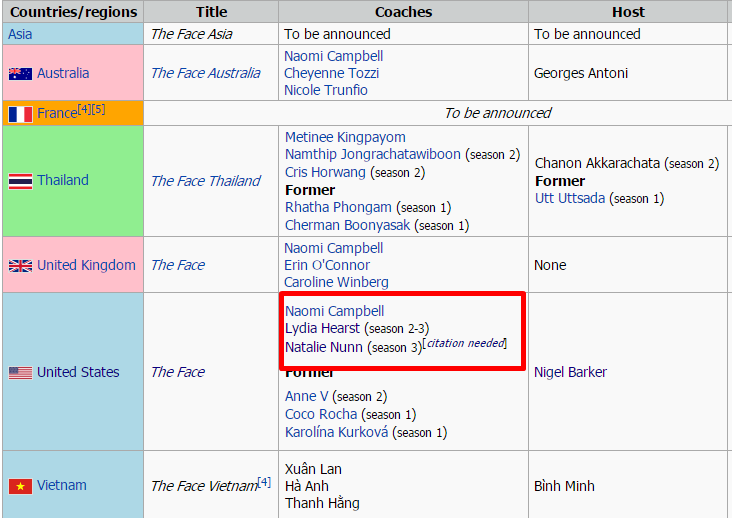Open the Cherman Boonyasak link
Screen dimensions: 732x518
pos(347,225)
